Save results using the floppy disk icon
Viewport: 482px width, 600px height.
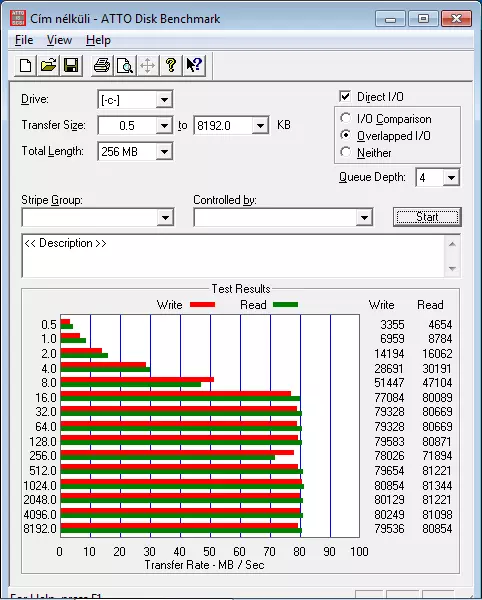coord(71,65)
